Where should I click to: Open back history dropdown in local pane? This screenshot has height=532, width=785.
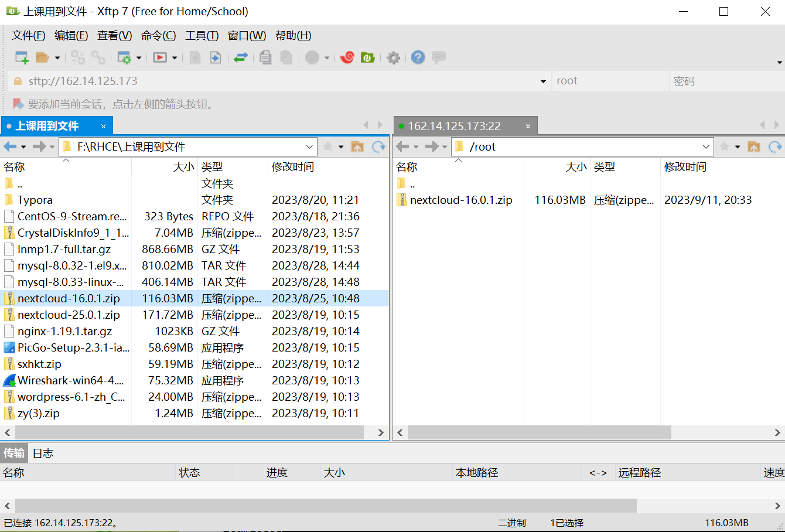pos(23,147)
